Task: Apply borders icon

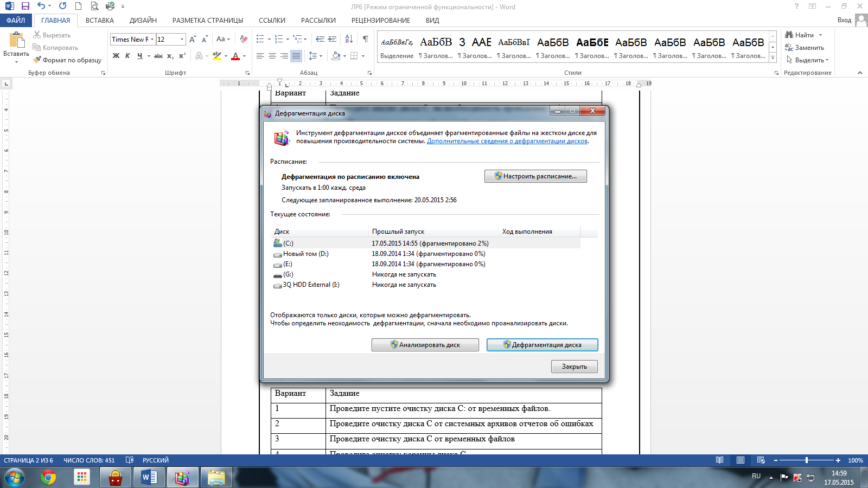Action: [x=354, y=56]
